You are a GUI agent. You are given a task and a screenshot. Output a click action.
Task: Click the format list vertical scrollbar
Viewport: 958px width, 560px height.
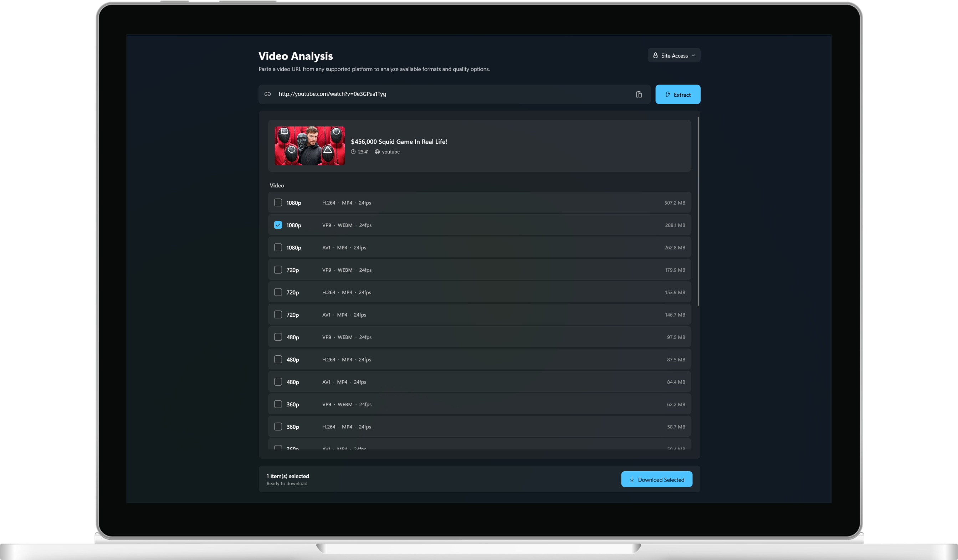pyautogui.click(x=698, y=211)
